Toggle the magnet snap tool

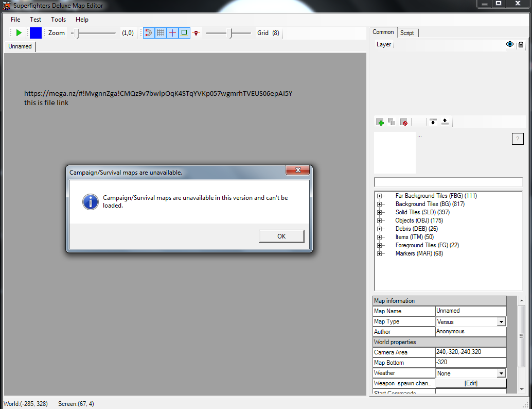149,33
